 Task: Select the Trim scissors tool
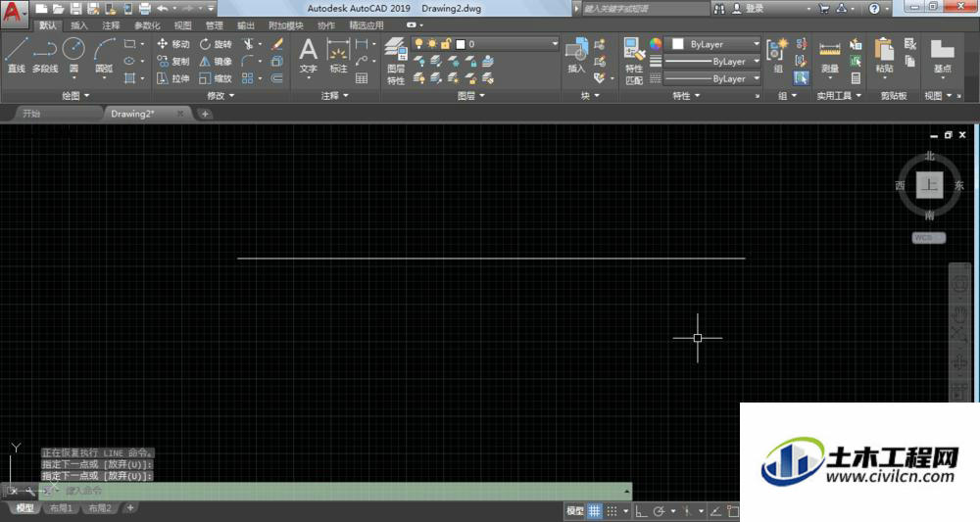[248, 44]
